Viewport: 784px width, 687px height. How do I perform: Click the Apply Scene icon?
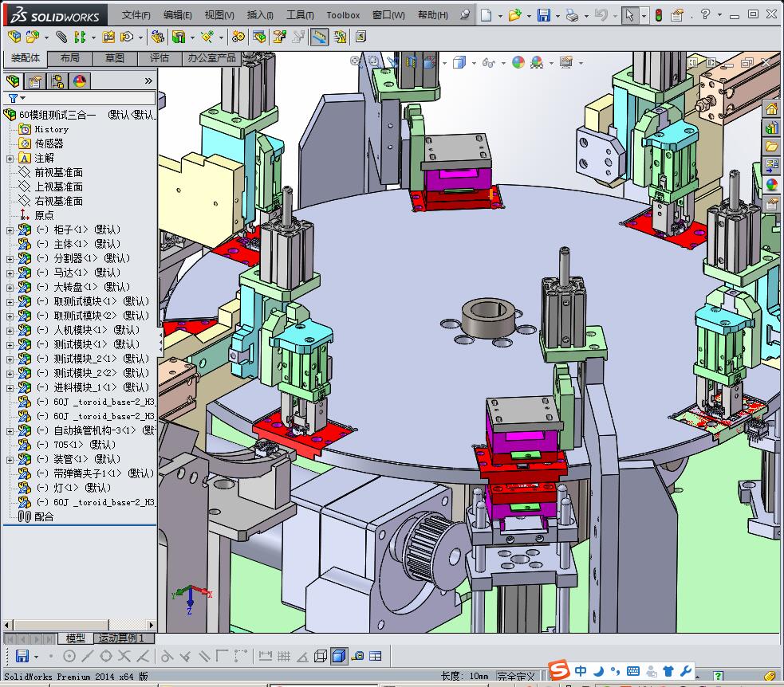pos(537,62)
